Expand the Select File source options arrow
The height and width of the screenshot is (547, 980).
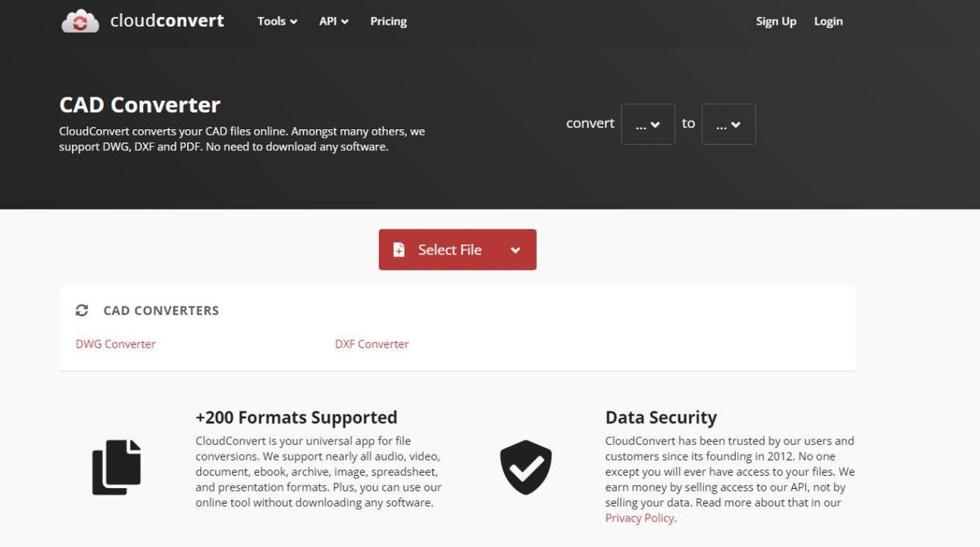click(515, 250)
